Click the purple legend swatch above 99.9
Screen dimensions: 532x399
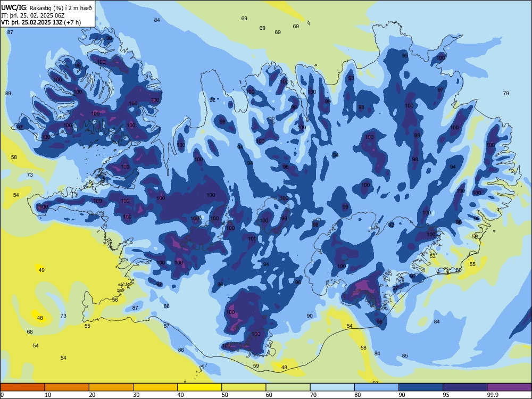[509, 387]
